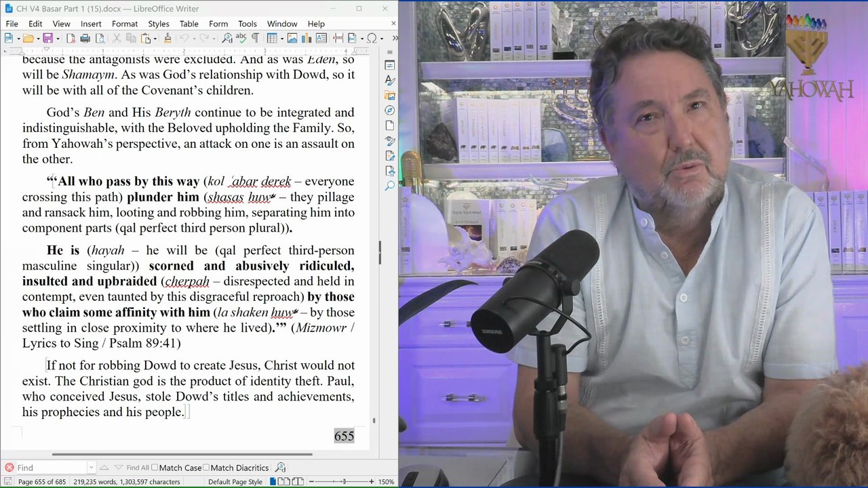868x488 pixels.
Task: Open Find & Replace from toolbar
Action: point(227,38)
